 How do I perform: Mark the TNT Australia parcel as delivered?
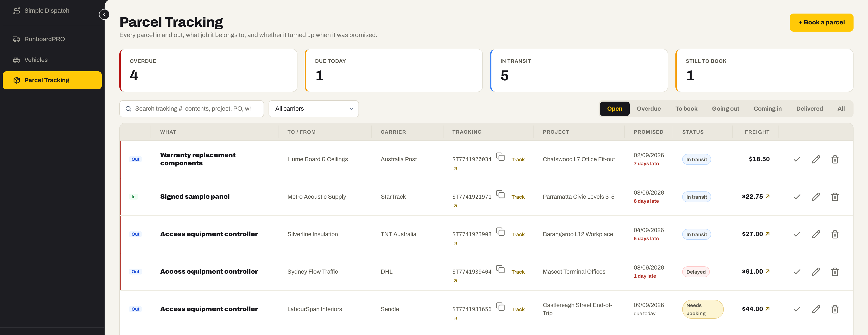coord(797,235)
